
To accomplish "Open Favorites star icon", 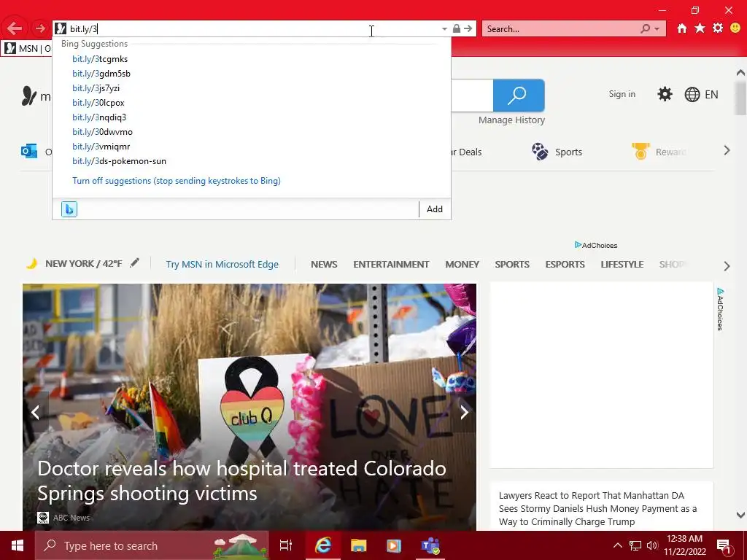I will tap(700, 28).
